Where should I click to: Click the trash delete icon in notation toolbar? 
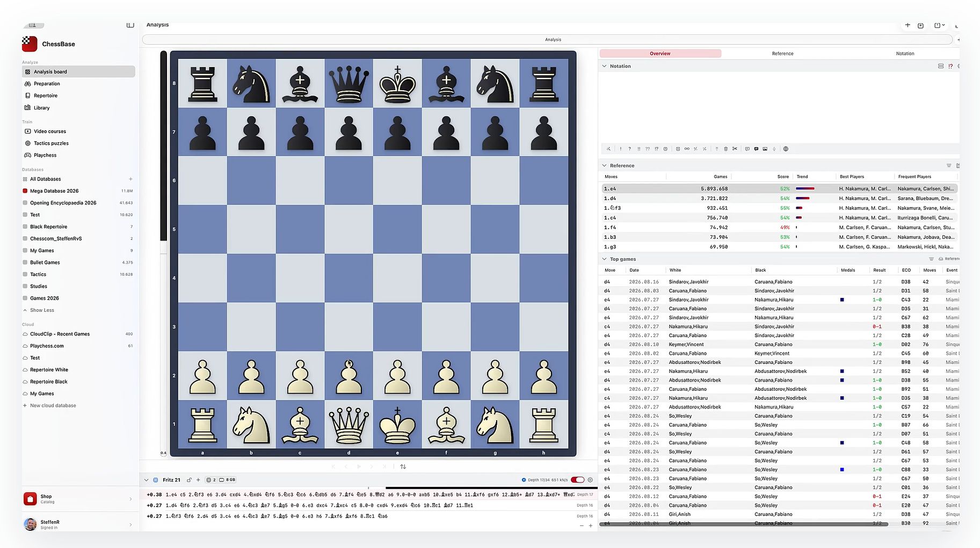[x=726, y=149]
